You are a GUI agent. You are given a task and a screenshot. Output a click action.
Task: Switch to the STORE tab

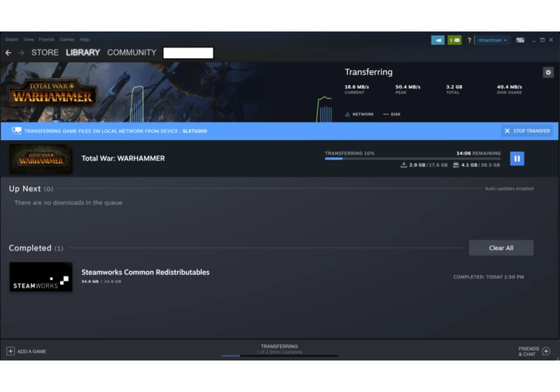point(45,52)
